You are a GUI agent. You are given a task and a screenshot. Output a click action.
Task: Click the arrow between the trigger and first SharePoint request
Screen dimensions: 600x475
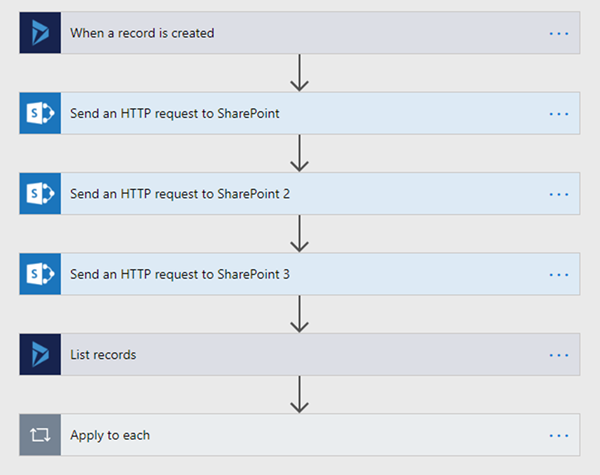coord(299,73)
